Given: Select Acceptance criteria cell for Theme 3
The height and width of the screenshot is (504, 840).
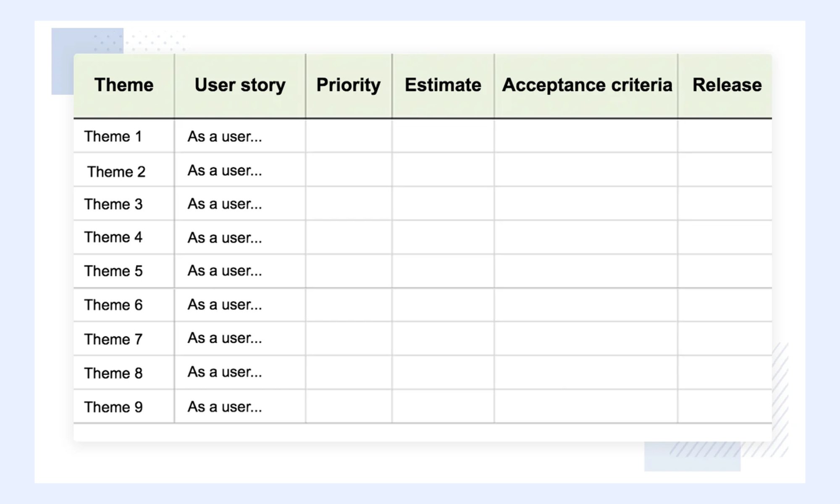Looking at the screenshot, I should [x=586, y=204].
